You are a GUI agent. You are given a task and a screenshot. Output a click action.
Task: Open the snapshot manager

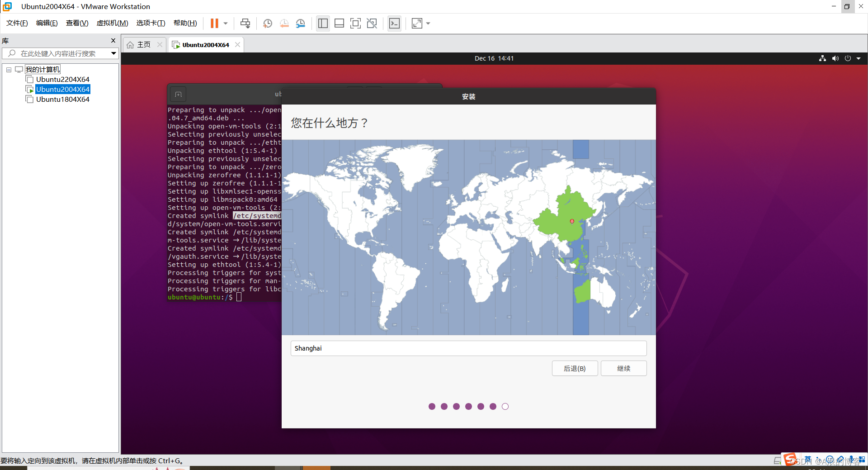click(x=301, y=24)
